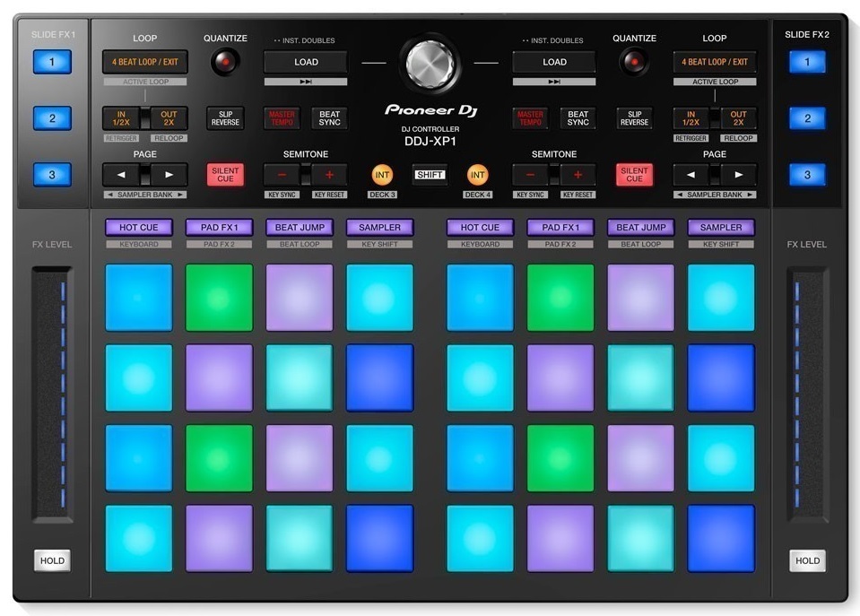Screen dimensions: 860x616
Task: Tap bottom-row dark blue pad under right SAMPLER
Action: click(721, 539)
